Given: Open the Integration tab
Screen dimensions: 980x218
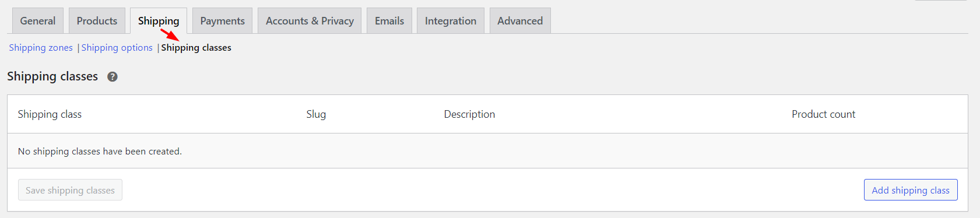Looking at the screenshot, I should 451,21.
